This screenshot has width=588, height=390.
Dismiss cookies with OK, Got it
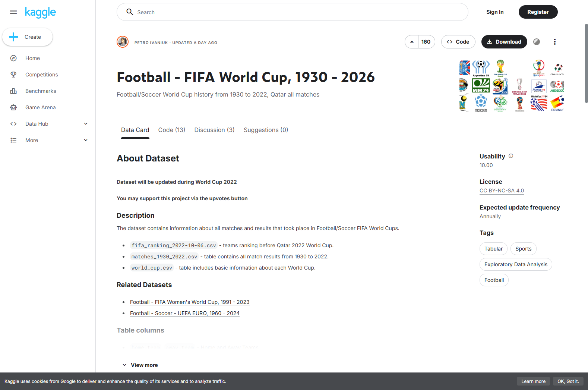568,381
